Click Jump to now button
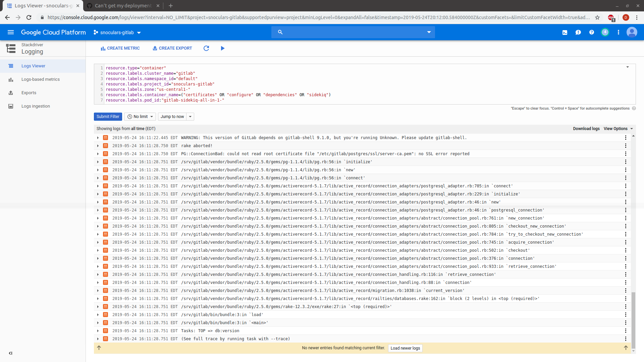 (172, 117)
